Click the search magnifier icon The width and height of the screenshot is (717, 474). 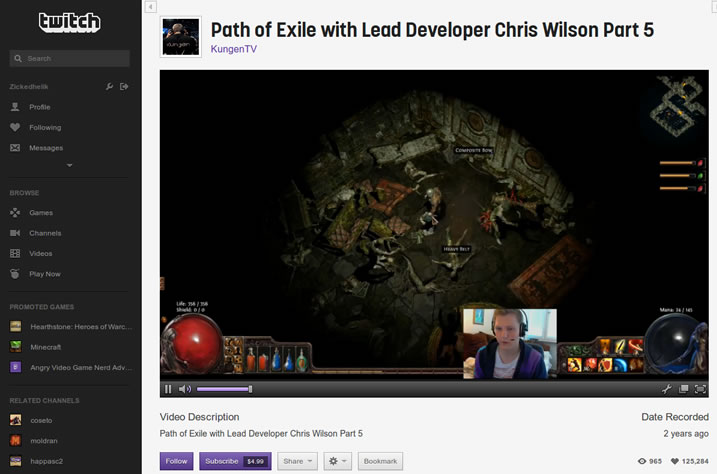18,59
